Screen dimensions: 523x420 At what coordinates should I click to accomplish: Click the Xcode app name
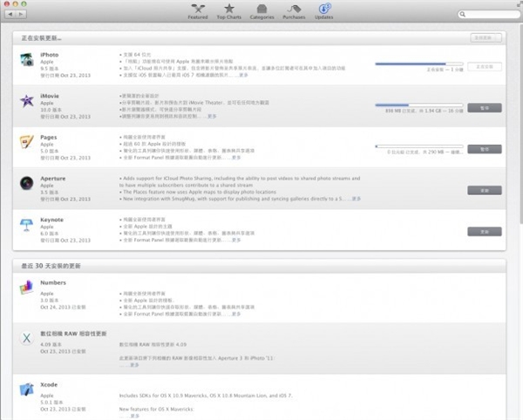(x=49, y=384)
